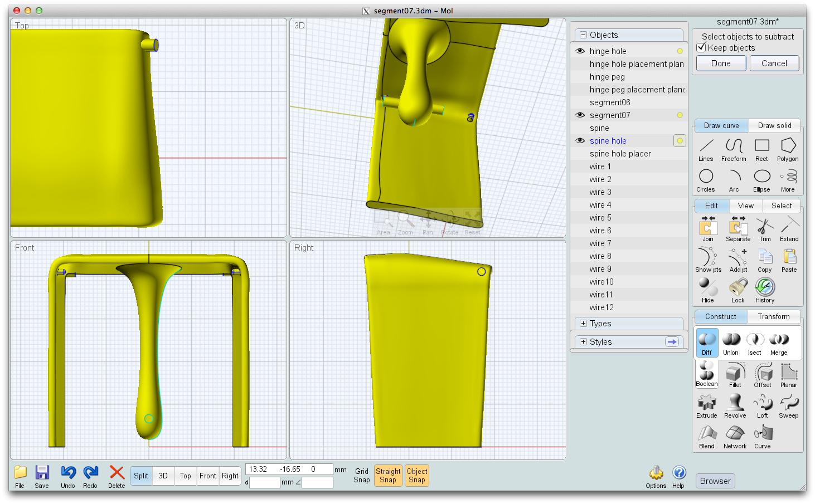Activate the Revolve tool
The width and height of the screenshot is (815, 504).
click(x=735, y=406)
